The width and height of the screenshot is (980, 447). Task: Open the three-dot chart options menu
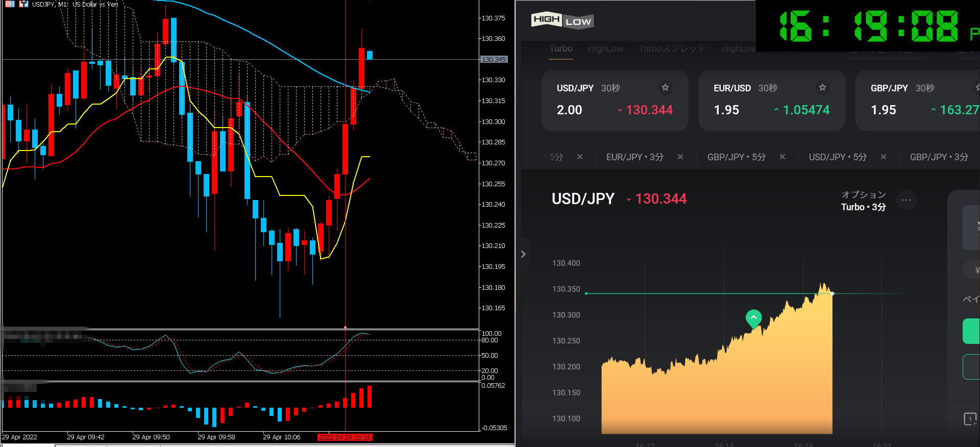click(x=906, y=200)
